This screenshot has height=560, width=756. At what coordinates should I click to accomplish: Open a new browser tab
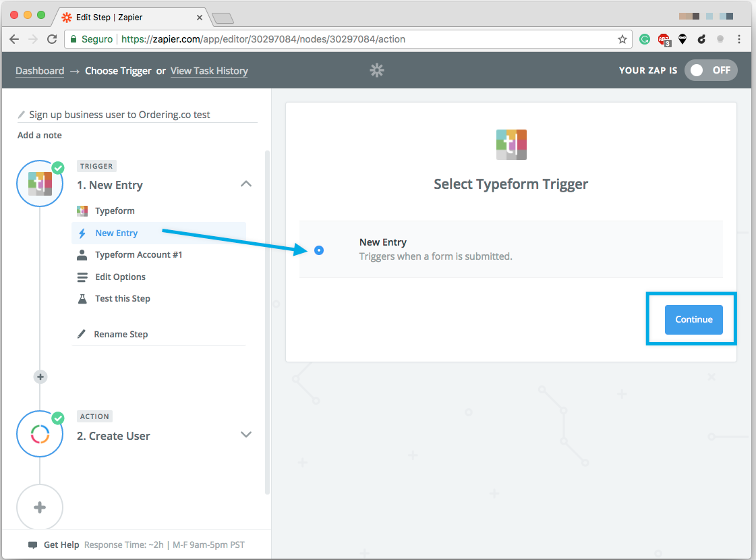pyautogui.click(x=223, y=18)
